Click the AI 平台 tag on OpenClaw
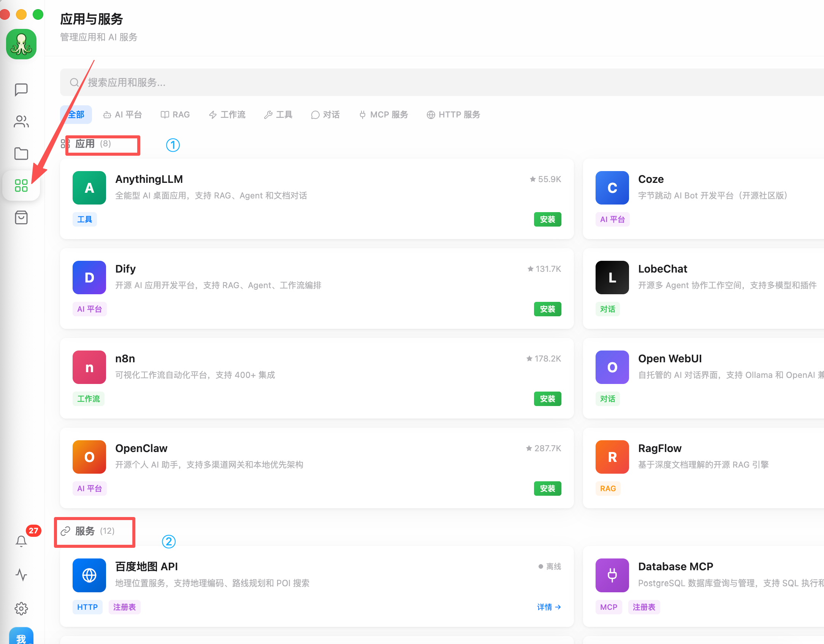 click(x=90, y=489)
